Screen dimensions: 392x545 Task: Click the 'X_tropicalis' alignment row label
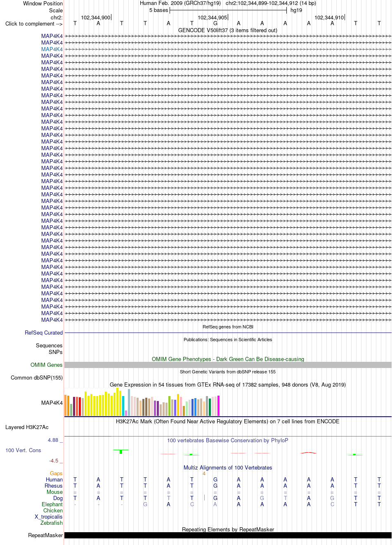coord(49,517)
